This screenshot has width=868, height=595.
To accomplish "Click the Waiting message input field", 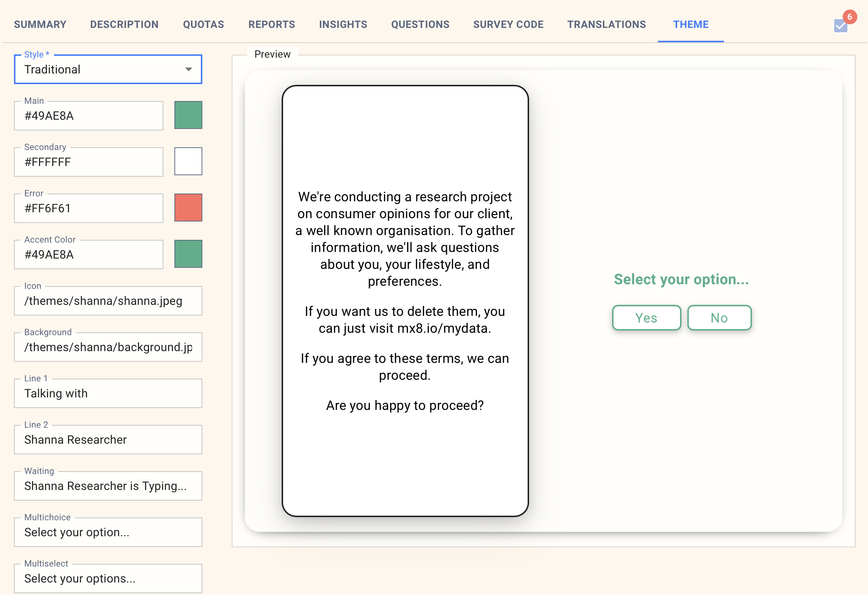I will click(x=108, y=486).
